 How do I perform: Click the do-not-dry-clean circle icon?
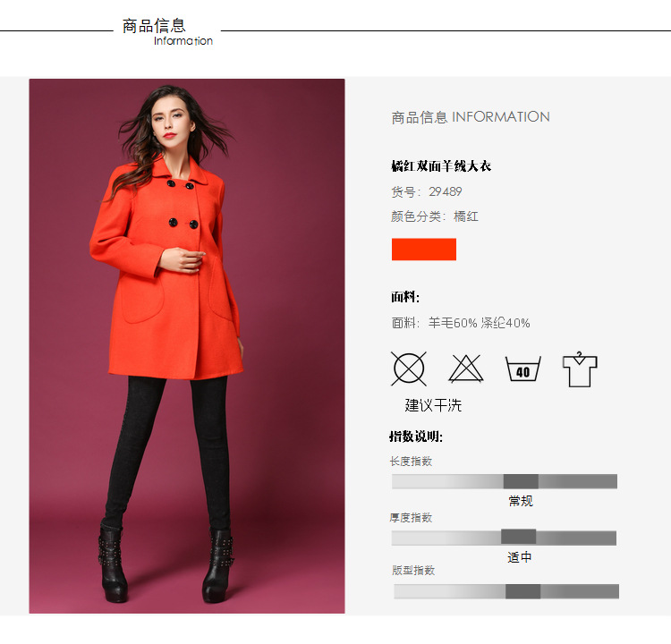[409, 369]
